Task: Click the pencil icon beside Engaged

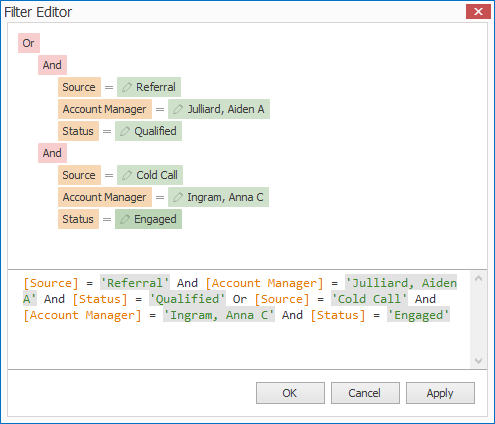Action: coord(125,219)
